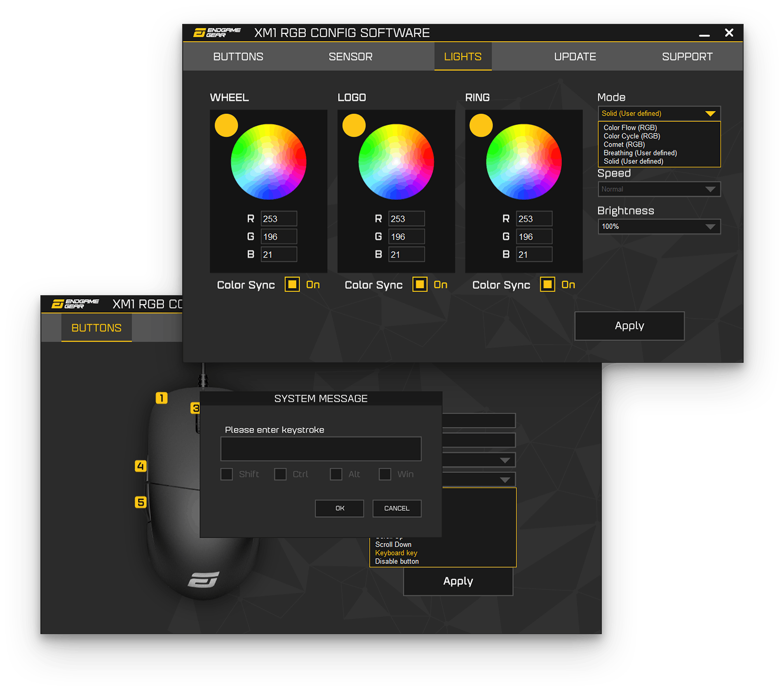
Task: Open the Mode dropdown
Action: tap(659, 113)
